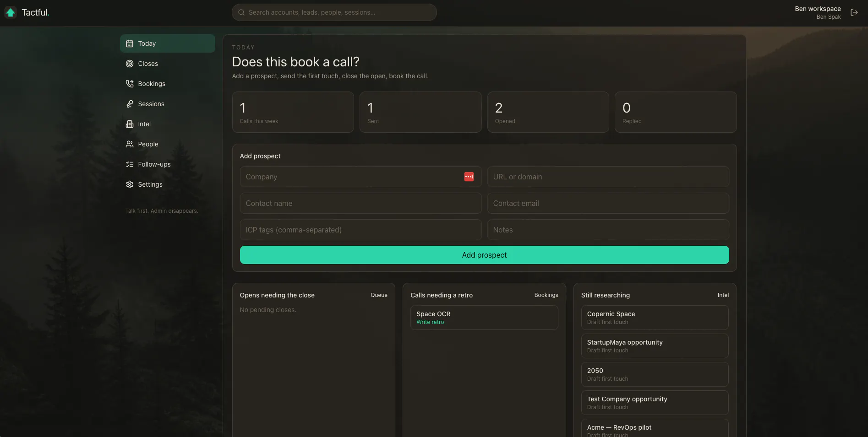Viewport: 868px width, 437px height.
Task: Click the Ben Spak user name
Action: (829, 17)
